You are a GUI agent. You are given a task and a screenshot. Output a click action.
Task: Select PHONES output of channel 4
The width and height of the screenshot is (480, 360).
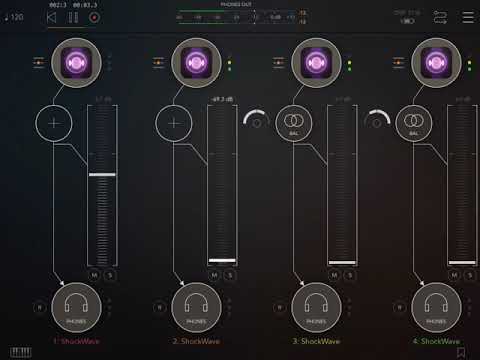click(x=436, y=307)
